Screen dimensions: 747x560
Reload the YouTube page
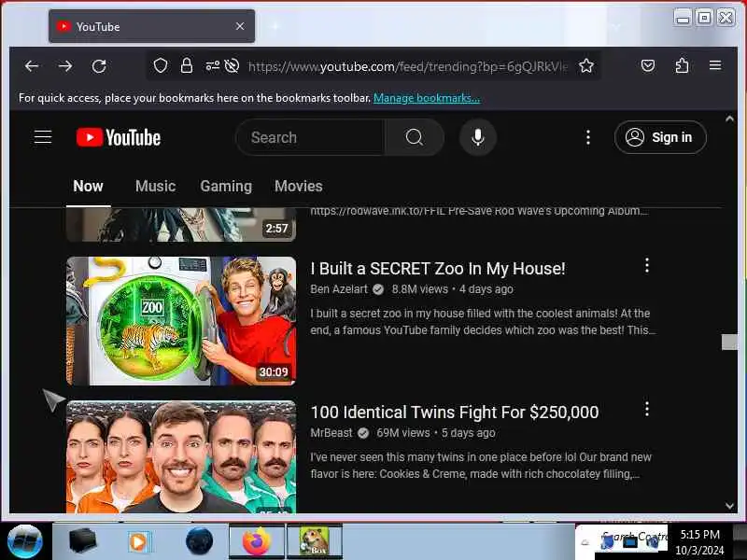[x=99, y=65]
